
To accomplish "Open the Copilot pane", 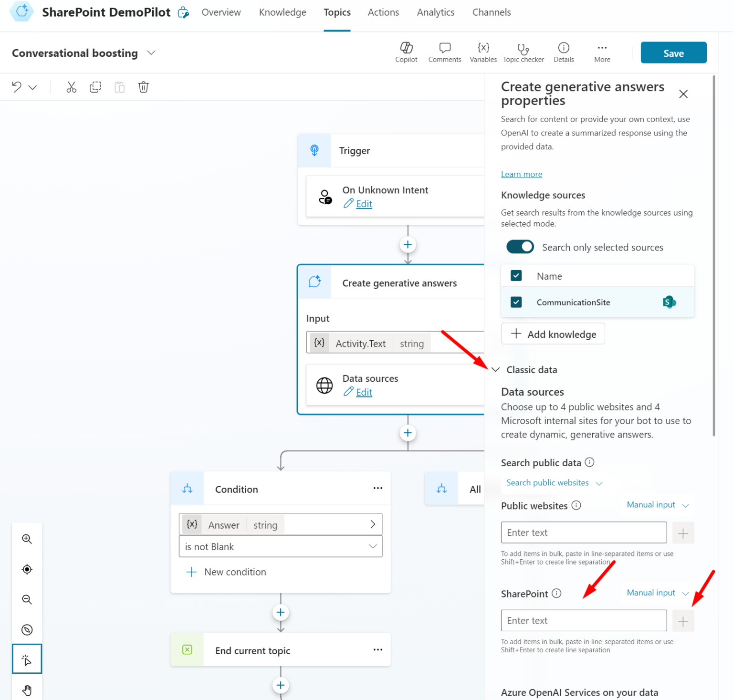I will click(406, 52).
